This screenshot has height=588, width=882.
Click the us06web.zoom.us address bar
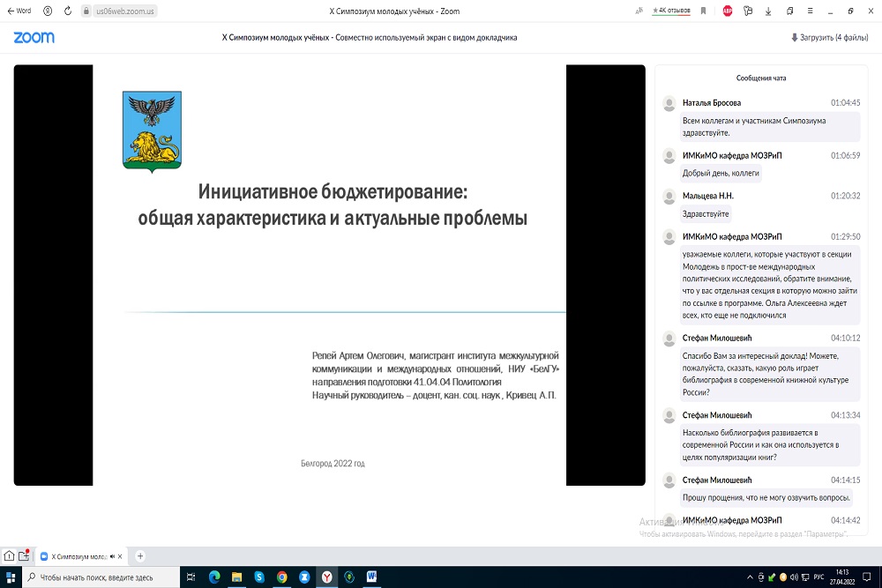(119, 11)
